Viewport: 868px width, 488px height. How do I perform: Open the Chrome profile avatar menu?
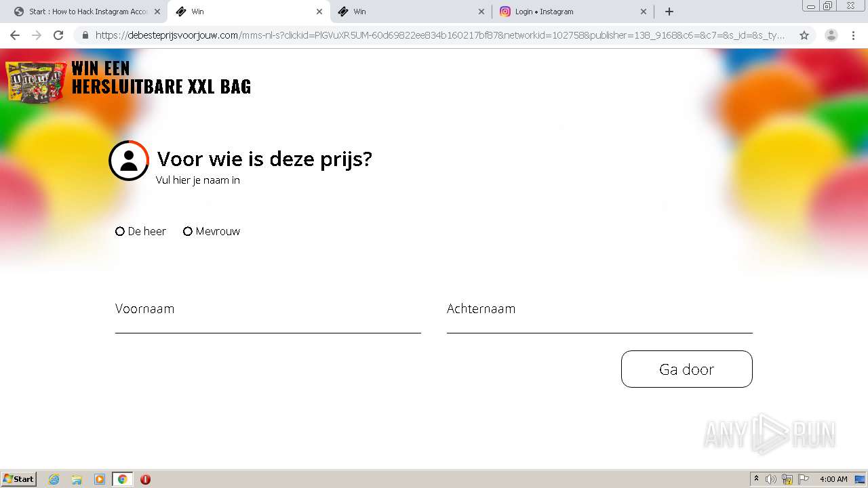831,35
